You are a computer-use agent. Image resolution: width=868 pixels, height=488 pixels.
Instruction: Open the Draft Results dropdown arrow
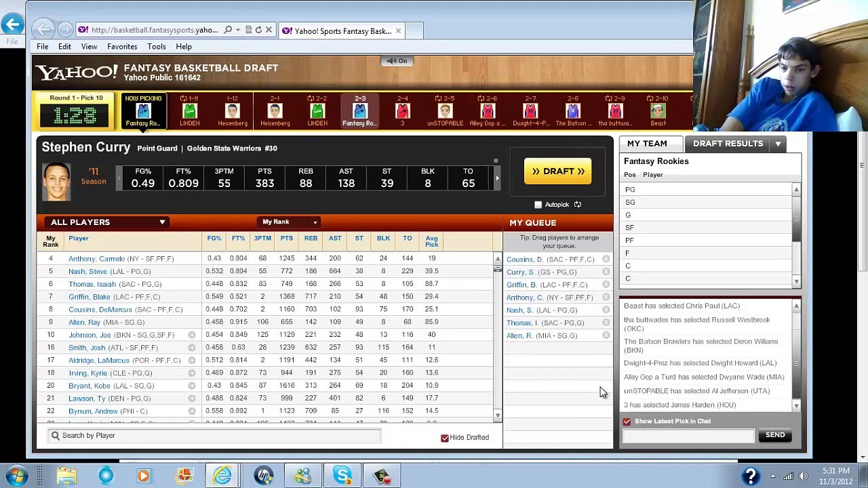(778, 144)
